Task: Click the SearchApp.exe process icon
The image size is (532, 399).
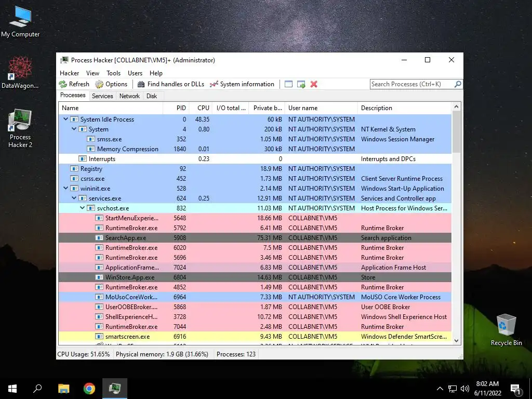Action: (99, 238)
